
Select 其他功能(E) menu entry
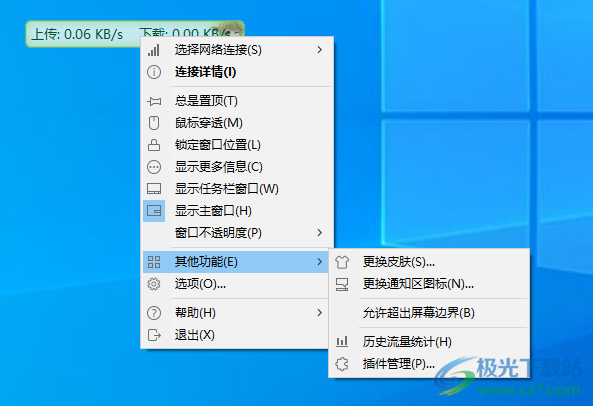[x=235, y=262]
